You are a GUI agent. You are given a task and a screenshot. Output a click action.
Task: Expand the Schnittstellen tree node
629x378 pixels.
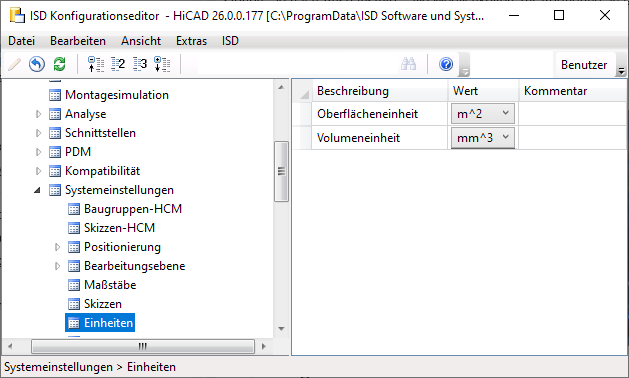(x=38, y=133)
